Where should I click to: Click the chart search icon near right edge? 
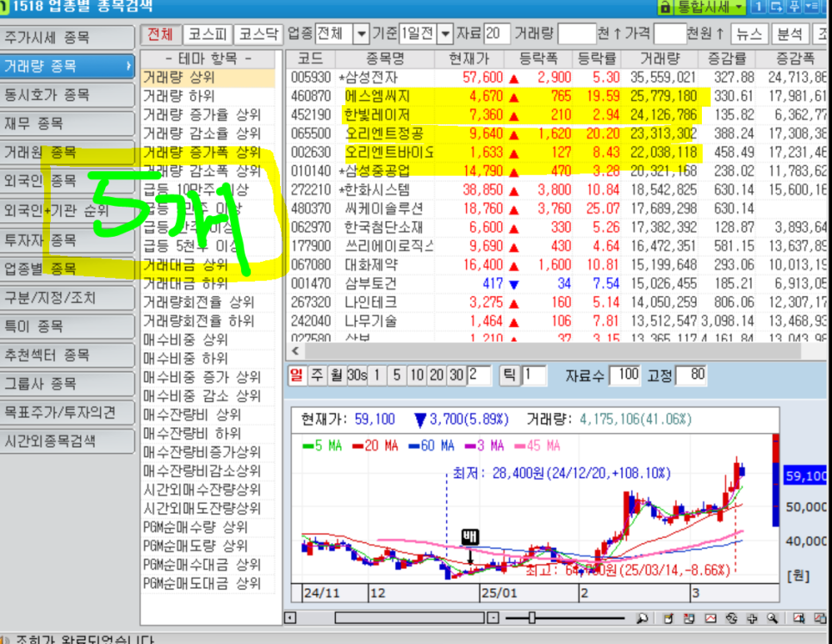click(x=798, y=618)
